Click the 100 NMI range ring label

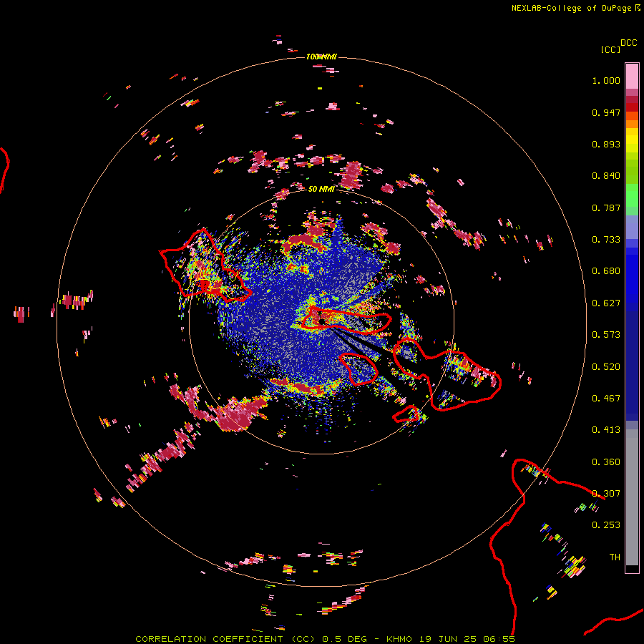point(321,57)
